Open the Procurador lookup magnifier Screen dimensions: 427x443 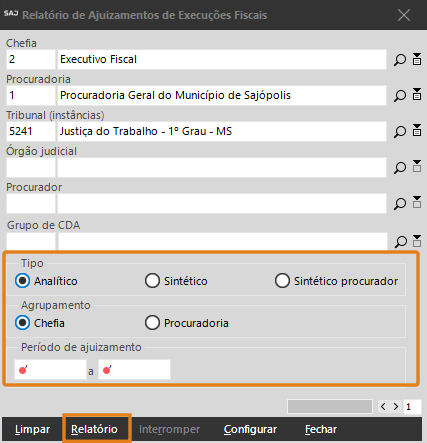coord(400,204)
